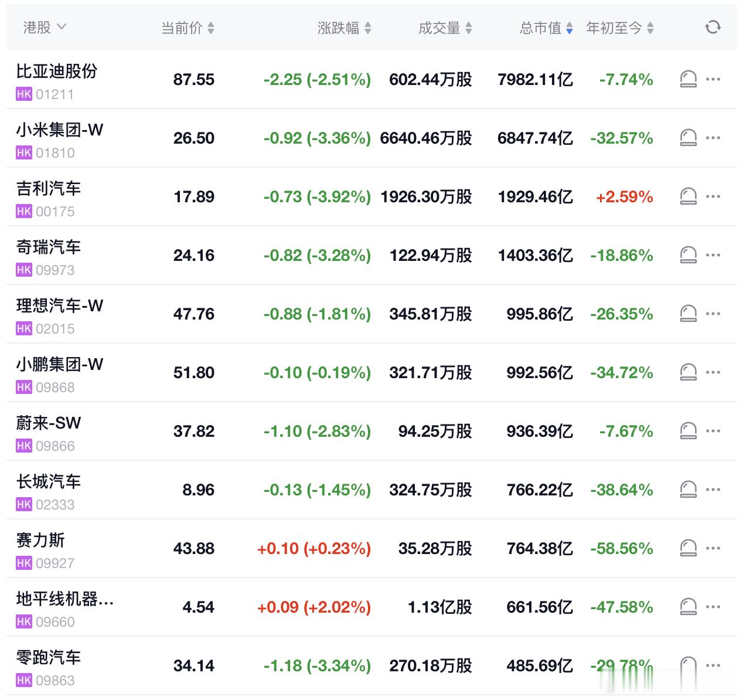Select year-to-date value +2.59%
Viewport: 743px width, 700px height.
(625, 196)
